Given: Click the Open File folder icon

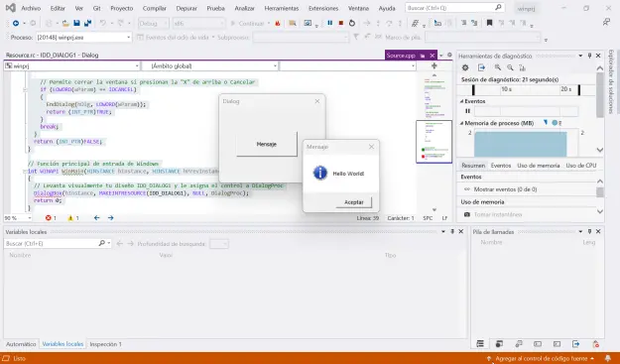Looking at the screenshot, I should pyautogui.click(x=65, y=24).
